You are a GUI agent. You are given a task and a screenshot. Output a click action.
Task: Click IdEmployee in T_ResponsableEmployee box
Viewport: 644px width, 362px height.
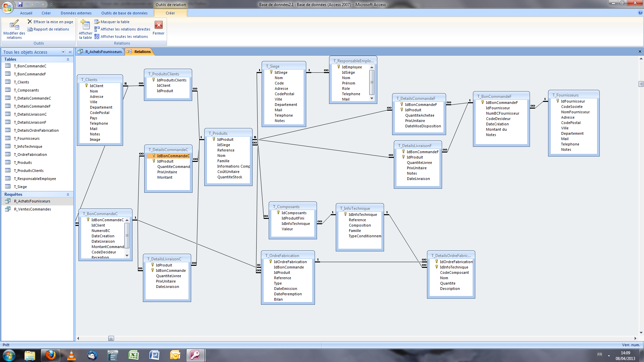click(352, 67)
